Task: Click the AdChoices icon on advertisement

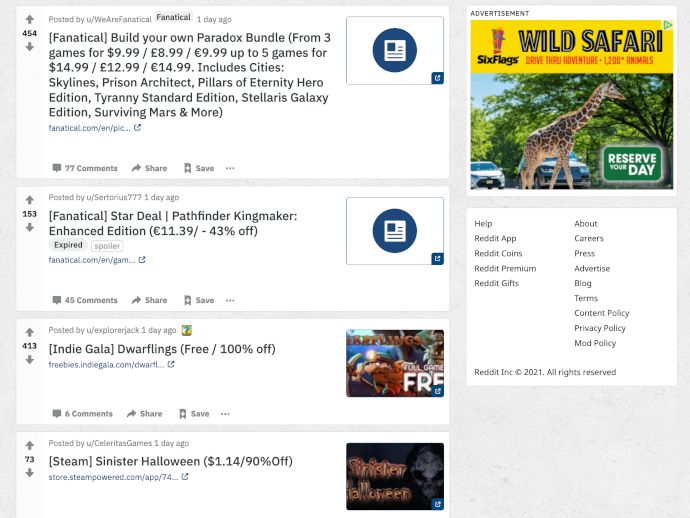Action: (668, 25)
